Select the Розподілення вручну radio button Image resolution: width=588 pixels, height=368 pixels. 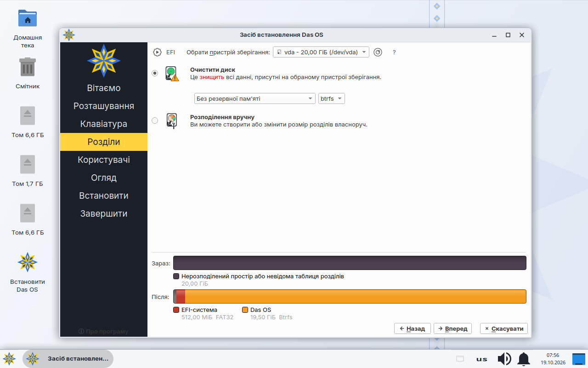[x=155, y=121]
